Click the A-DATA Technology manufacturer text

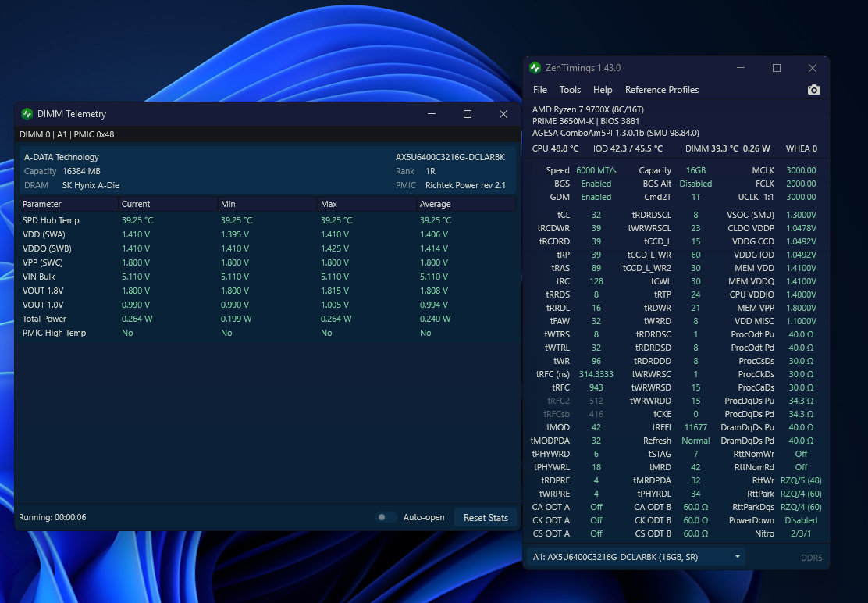click(62, 157)
